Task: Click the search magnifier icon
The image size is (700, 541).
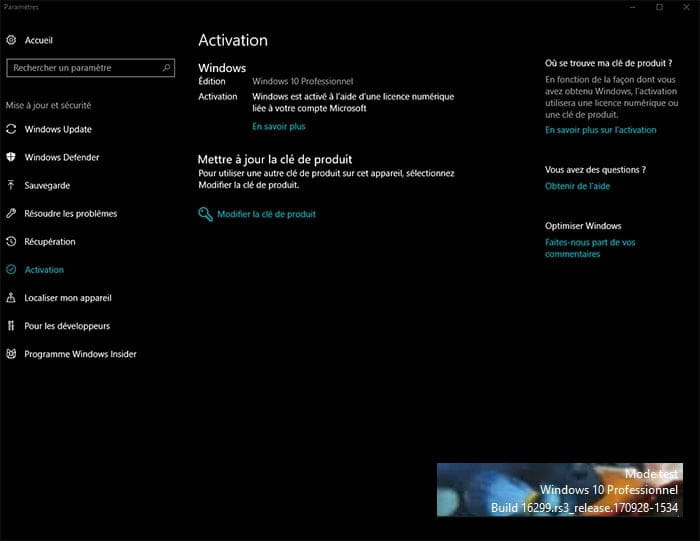Action: coord(166,68)
